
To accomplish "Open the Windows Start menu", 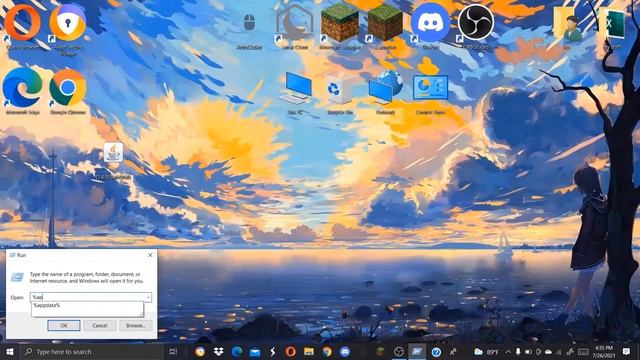I will 10,351.
